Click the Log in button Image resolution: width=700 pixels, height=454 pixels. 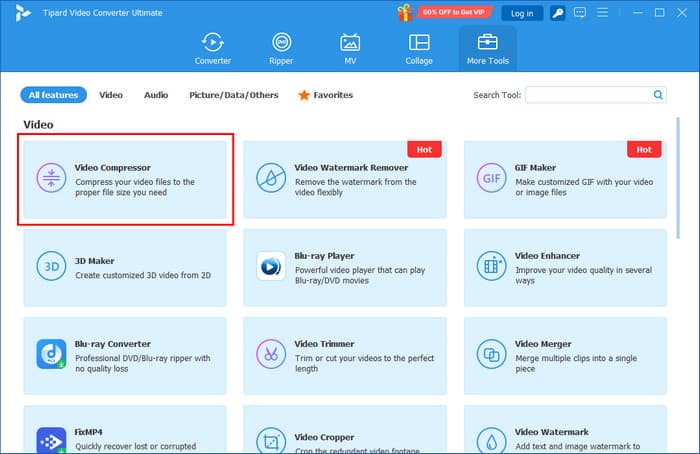(521, 13)
